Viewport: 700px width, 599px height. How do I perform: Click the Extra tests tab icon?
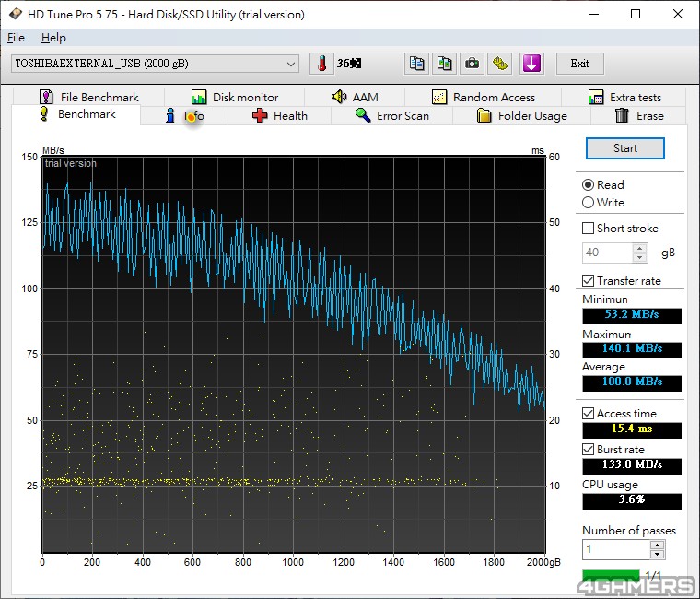tap(596, 97)
